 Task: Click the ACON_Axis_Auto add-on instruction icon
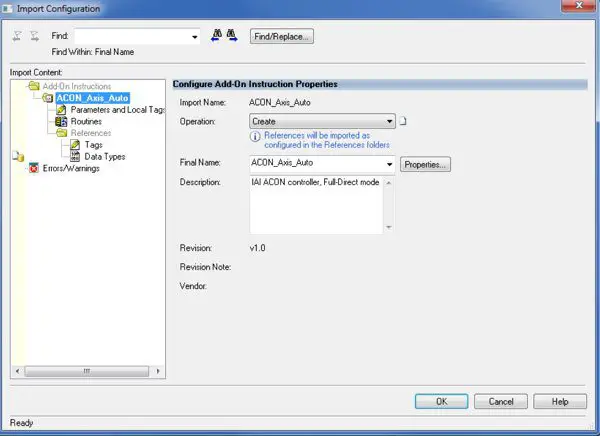[48, 98]
